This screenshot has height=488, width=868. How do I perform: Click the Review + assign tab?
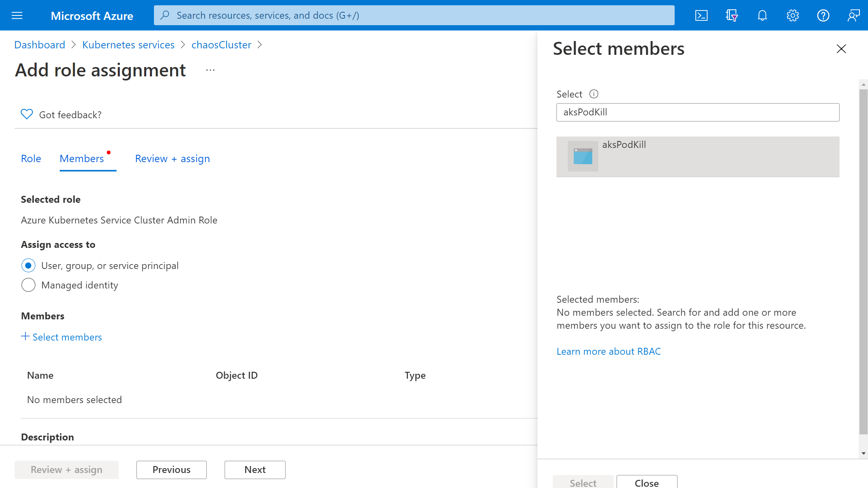pyautogui.click(x=172, y=158)
